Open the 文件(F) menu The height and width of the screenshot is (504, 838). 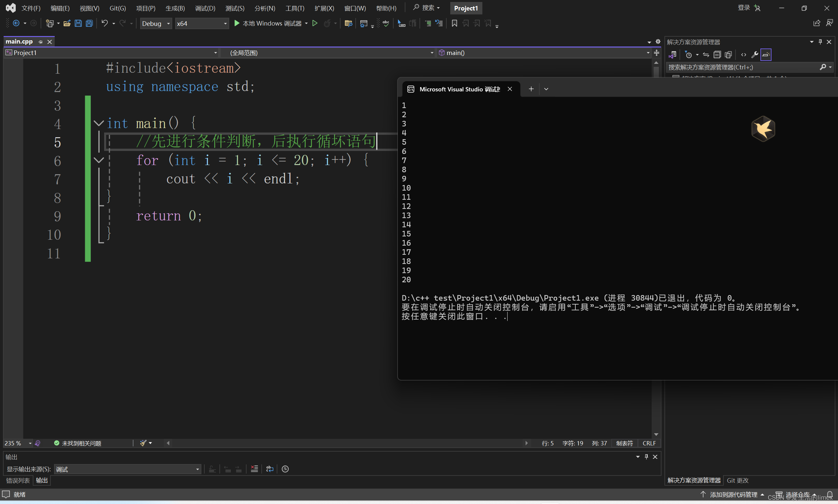(31, 8)
